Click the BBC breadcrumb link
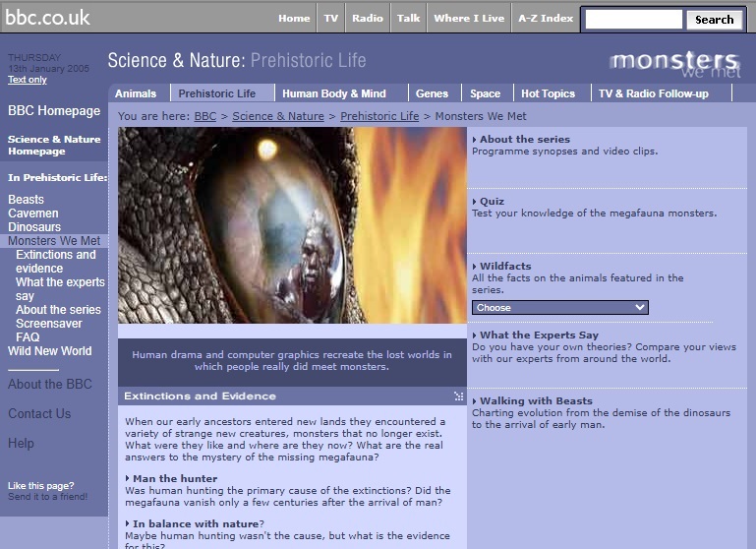The width and height of the screenshot is (756, 549). point(204,116)
